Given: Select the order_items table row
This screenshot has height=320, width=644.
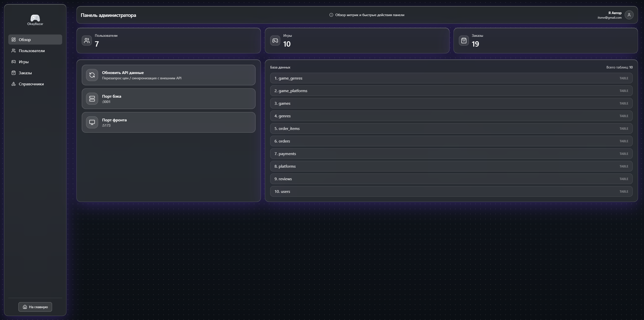Looking at the screenshot, I should pos(451,128).
